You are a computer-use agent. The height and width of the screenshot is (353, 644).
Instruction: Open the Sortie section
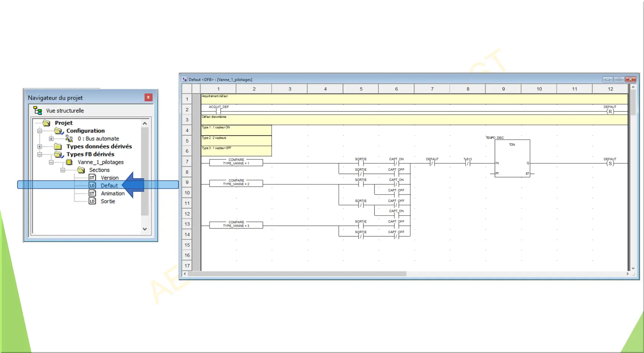(108, 201)
